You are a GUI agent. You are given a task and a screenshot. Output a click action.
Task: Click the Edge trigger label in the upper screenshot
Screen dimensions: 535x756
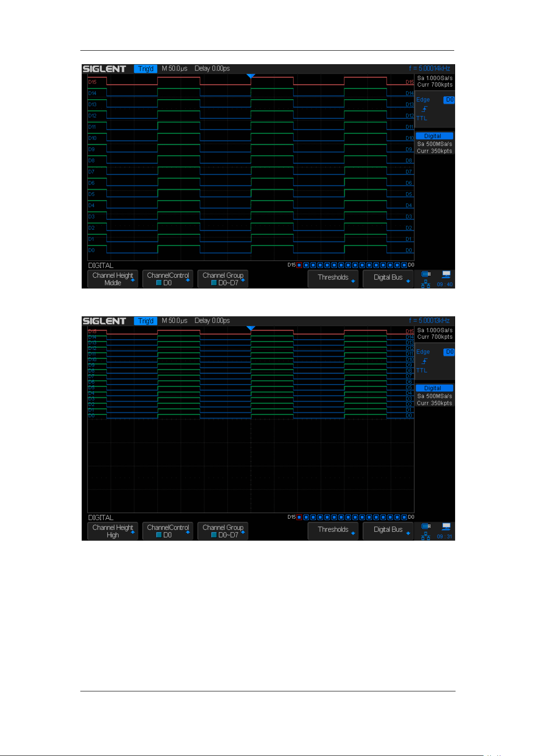click(423, 100)
